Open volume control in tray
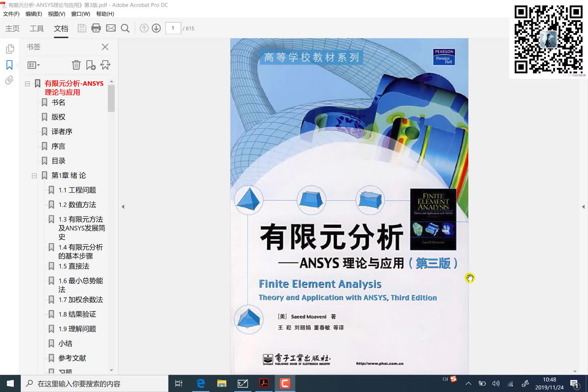Image resolution: width=588 pixels, height=392 pixels. [496, 384]
